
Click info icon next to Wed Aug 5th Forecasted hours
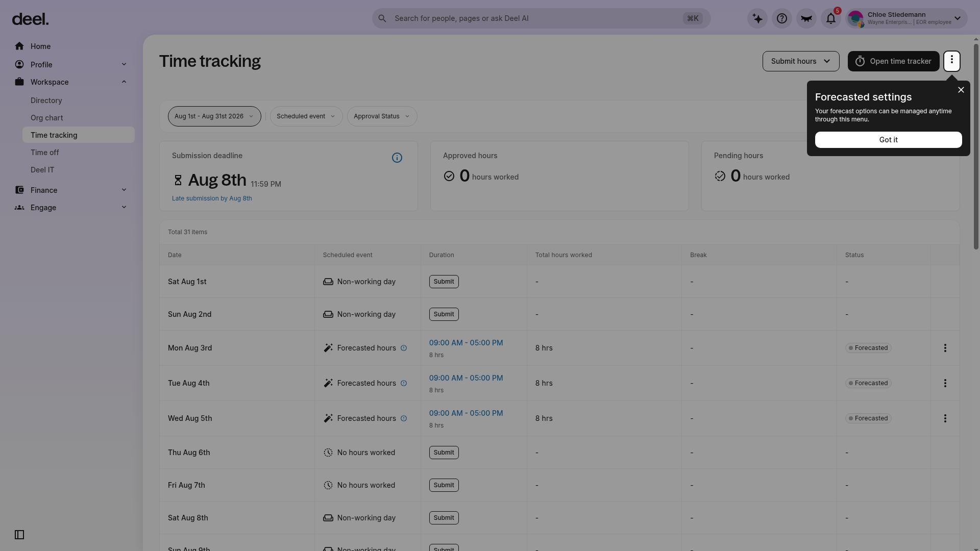404,418
